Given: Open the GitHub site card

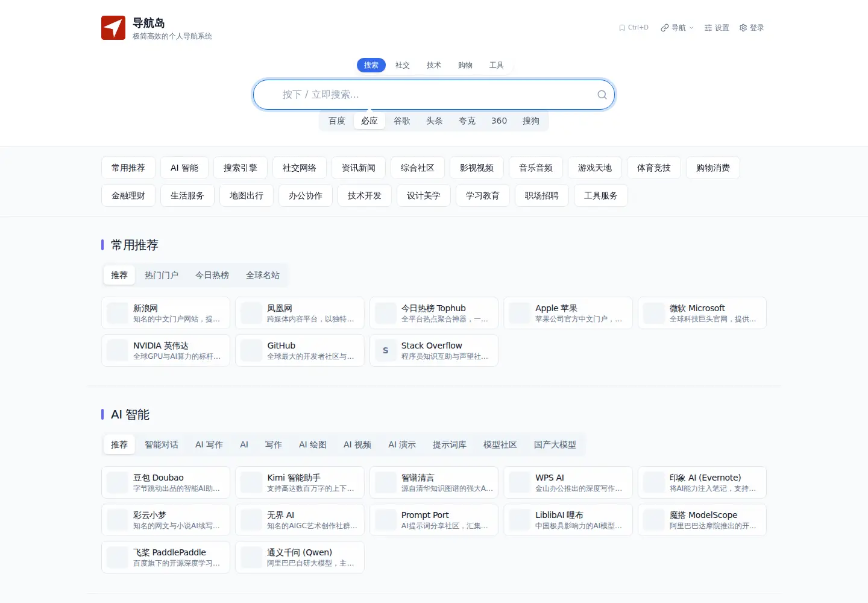Looking at the screenshot, I should (300, 350).
